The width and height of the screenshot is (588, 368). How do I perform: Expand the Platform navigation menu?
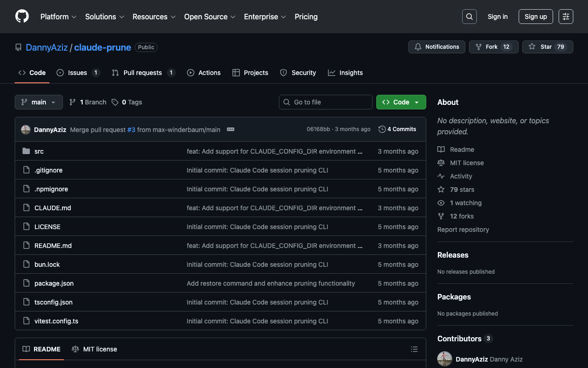point(58,17)
